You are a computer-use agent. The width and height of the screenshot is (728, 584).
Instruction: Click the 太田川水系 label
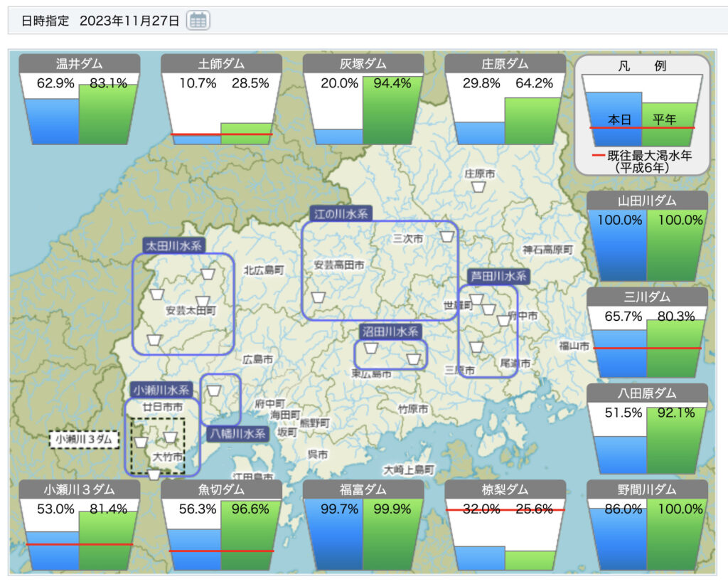pos(174,246)
